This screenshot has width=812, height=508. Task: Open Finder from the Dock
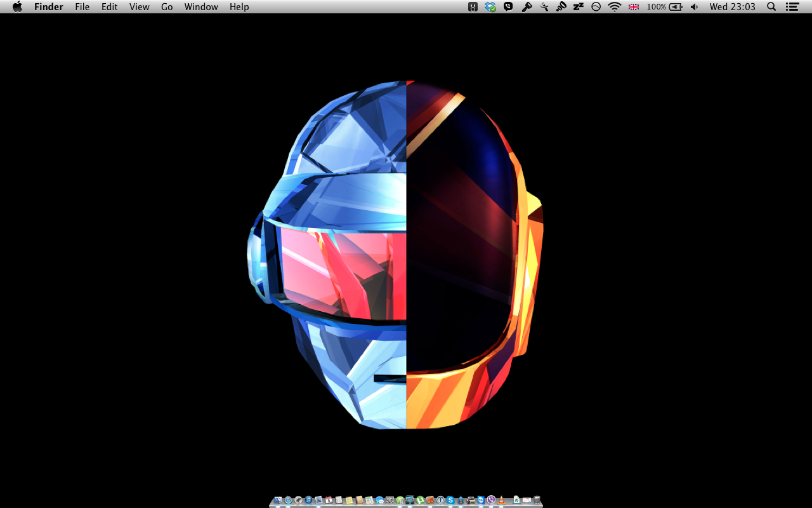[x=278, y=500]
